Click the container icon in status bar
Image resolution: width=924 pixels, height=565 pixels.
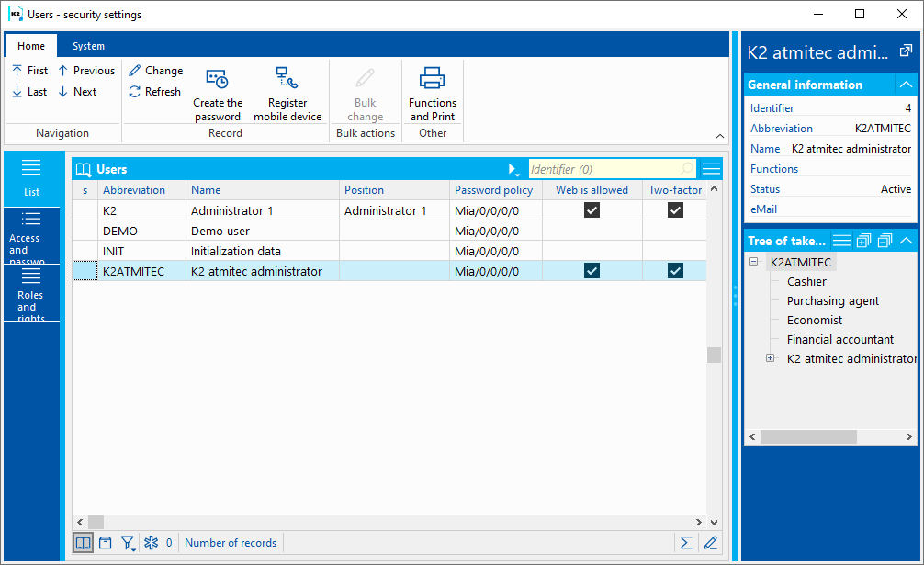[x=106, y=543]
